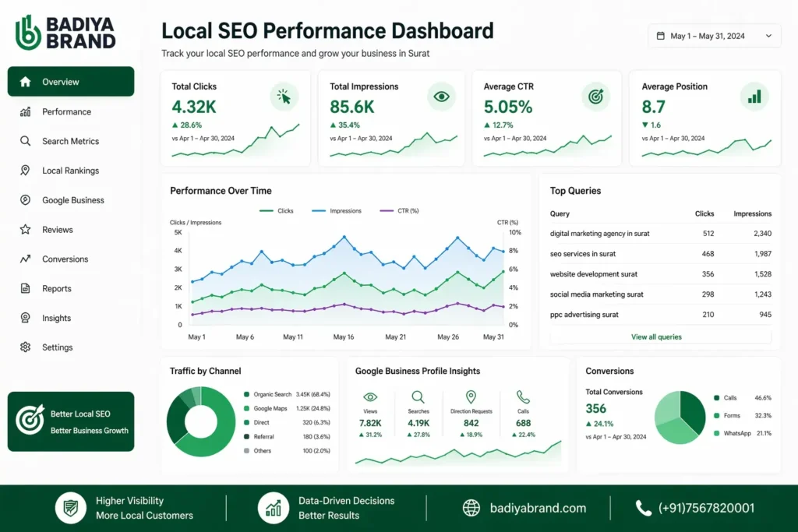Select the 'digital marketing agency in surat' query row
This screenshot has width=798, height=532.
click(599, 234)
